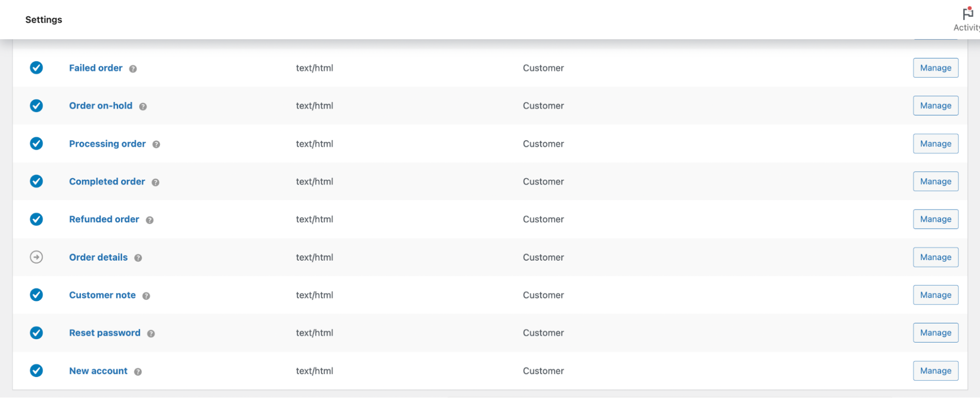Click Customer recipient in Refunded order row

point(543,219)
